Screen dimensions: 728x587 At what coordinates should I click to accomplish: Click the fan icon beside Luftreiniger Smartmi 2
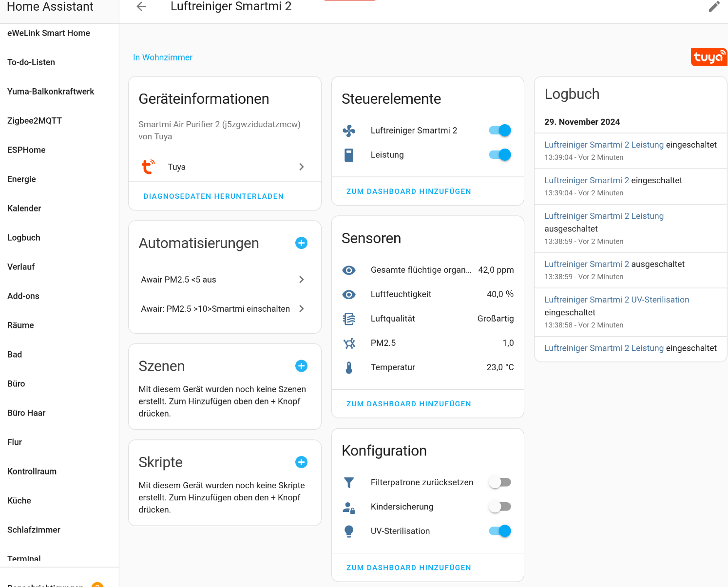349,131
